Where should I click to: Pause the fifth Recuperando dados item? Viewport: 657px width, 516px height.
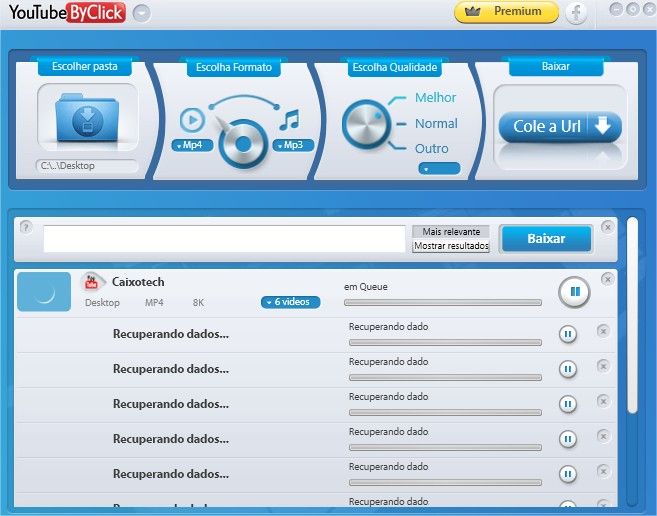click(x=568, y=474)
